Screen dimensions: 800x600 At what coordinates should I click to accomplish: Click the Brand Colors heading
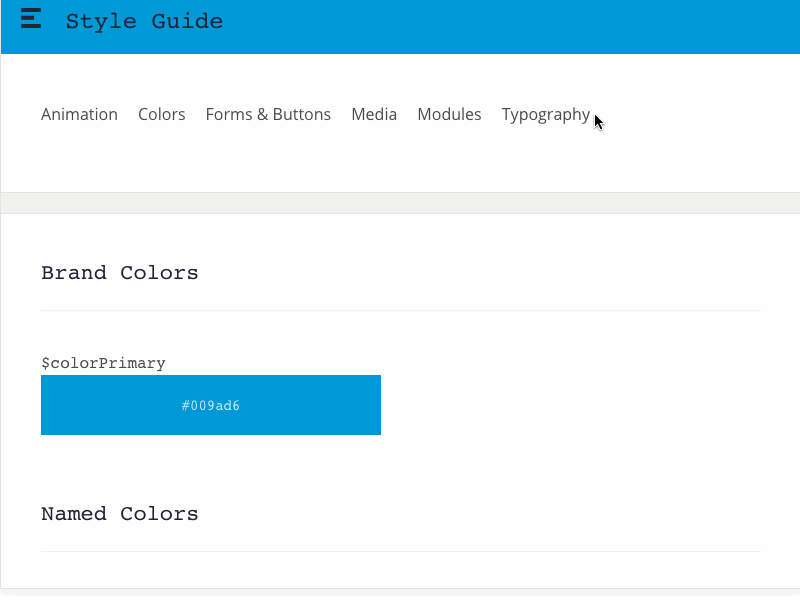point(119,272)
